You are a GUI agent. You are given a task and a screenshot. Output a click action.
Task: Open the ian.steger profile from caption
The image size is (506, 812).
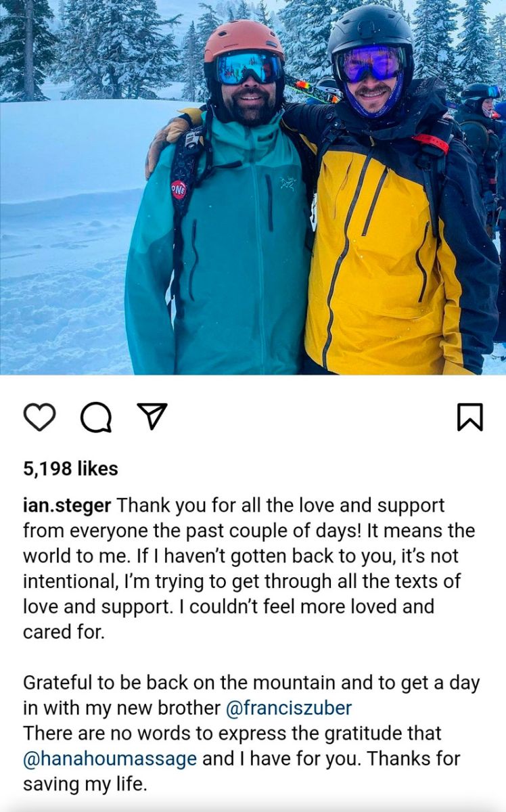[67, 506]
